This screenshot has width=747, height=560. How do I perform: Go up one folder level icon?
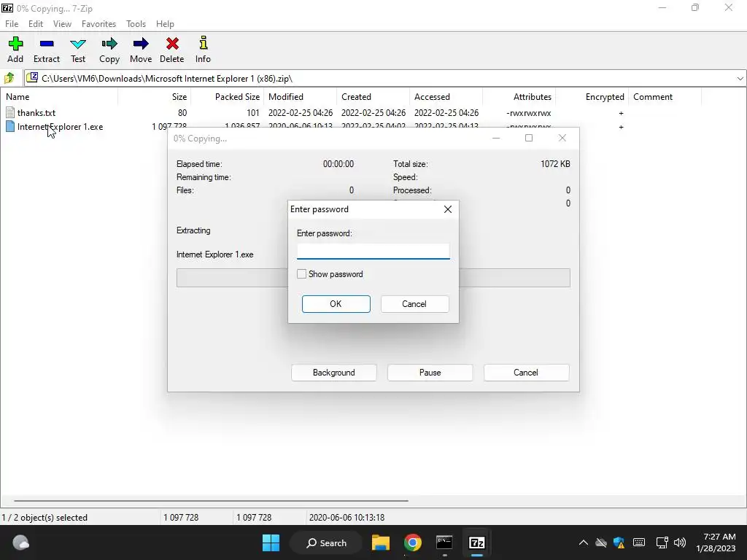[9, 78]
